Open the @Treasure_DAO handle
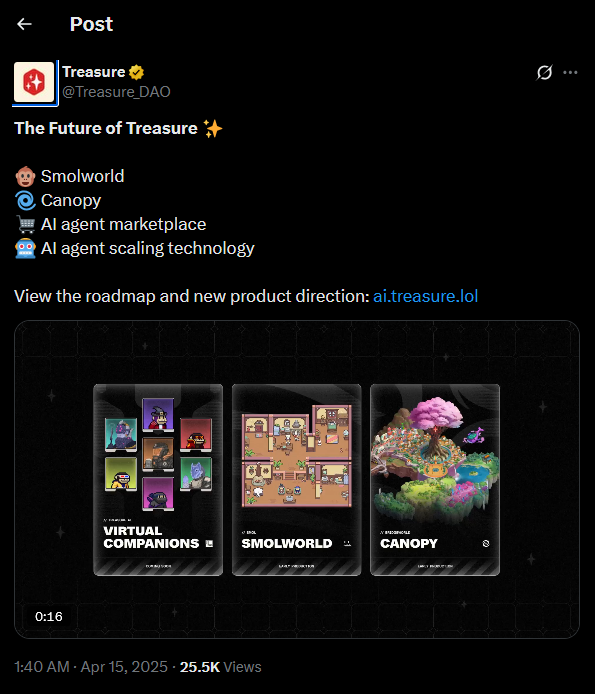Viewport: 595px width, 694px height. pyautogui.click(x=116, y=92)
